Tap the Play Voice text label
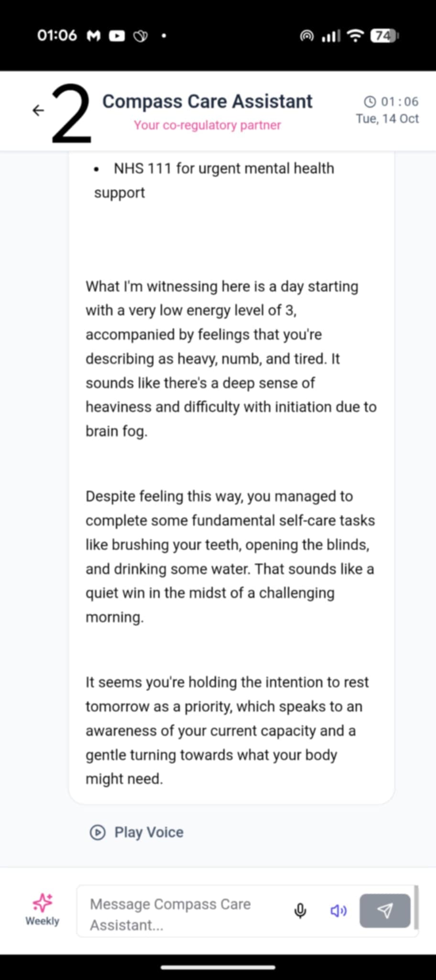 tap(149, 833)
